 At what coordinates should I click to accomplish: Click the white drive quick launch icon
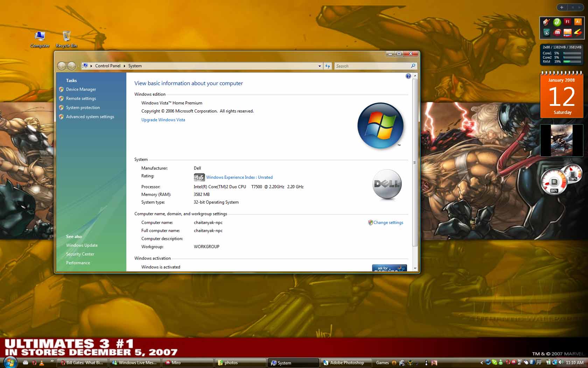pyautogui.click(x=26, y=363)
